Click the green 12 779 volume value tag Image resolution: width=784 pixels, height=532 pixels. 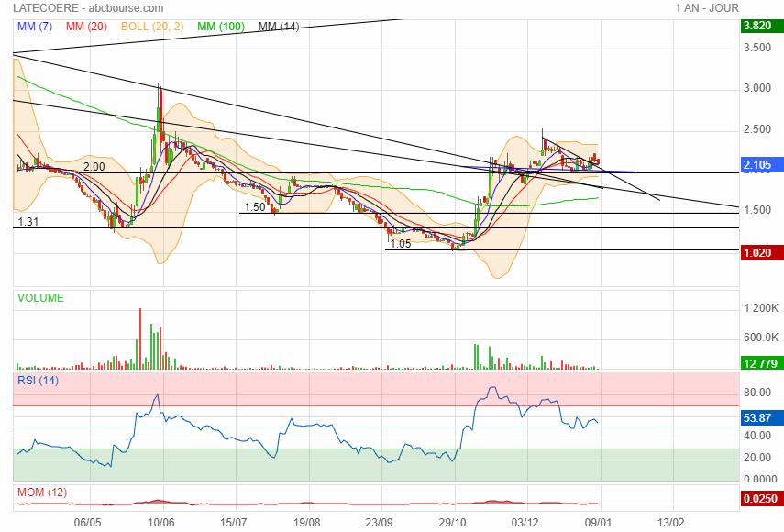[x=761, y=363]
